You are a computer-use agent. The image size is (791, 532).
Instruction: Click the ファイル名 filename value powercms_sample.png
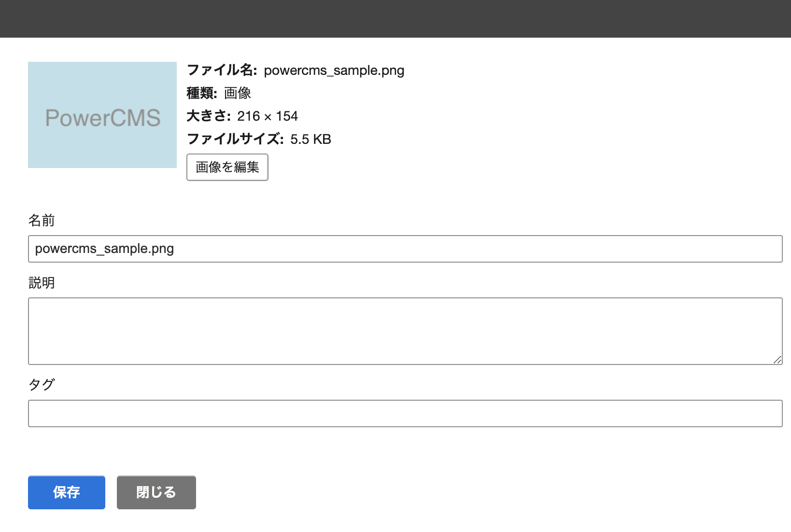pyautogui.click(x=334, y=70)
